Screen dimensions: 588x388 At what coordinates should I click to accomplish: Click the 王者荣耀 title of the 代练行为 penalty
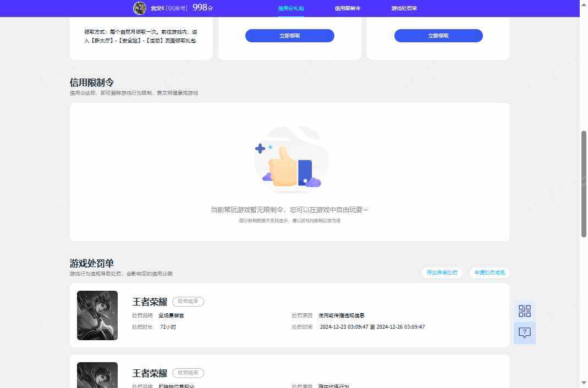click(x=150, y=373)
